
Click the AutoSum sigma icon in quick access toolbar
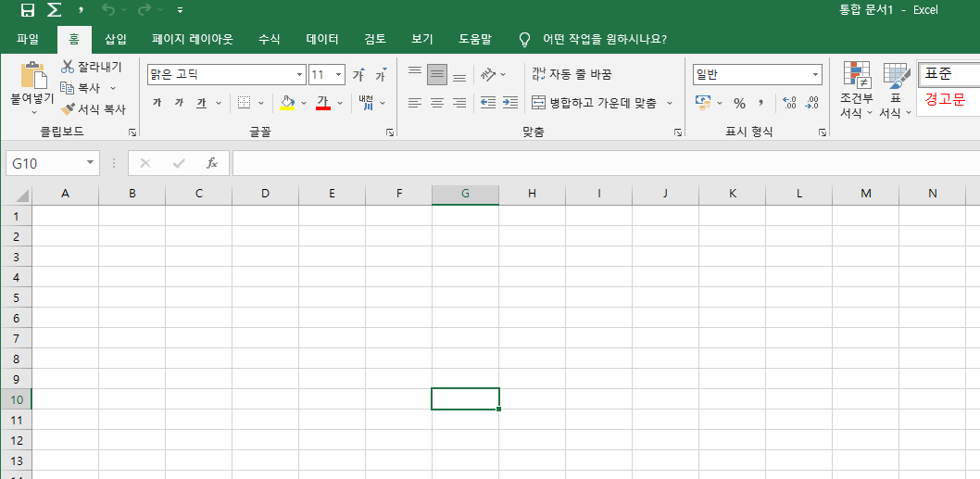coord(55,10)
